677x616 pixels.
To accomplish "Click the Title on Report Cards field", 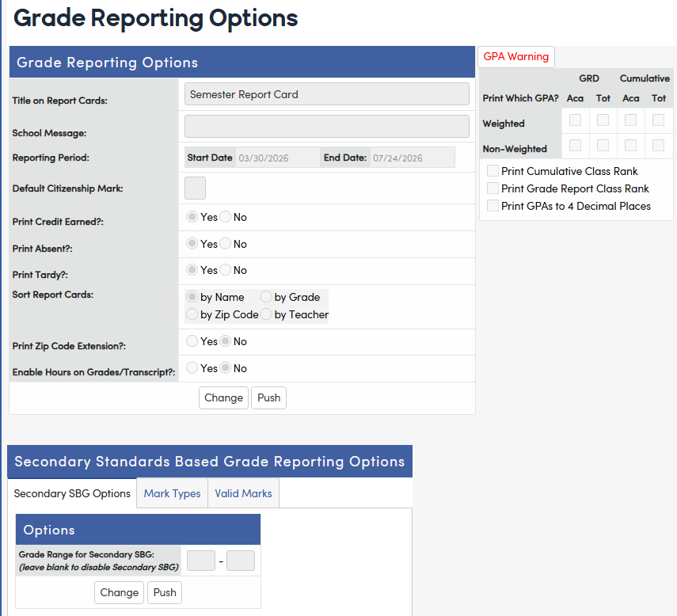I will 327,94.
